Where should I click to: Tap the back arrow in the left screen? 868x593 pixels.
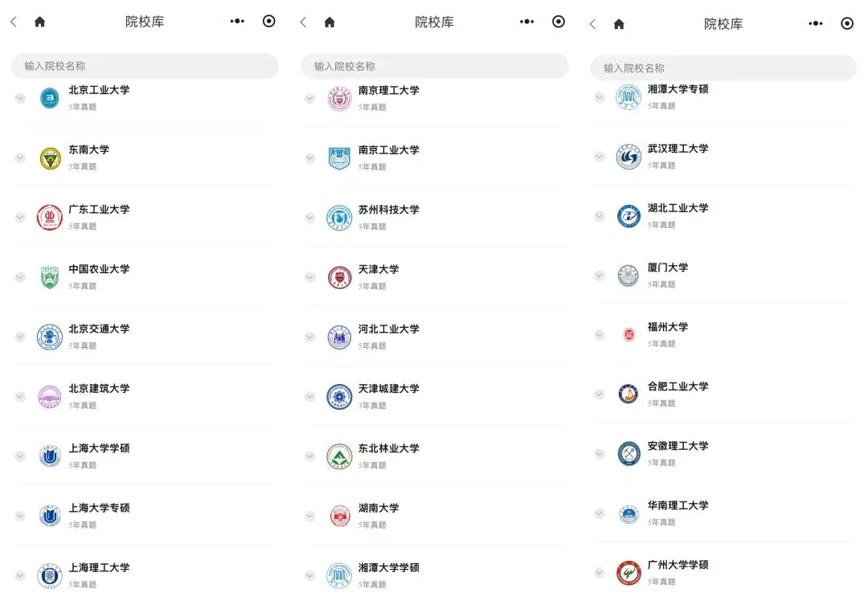pos(14,22)
